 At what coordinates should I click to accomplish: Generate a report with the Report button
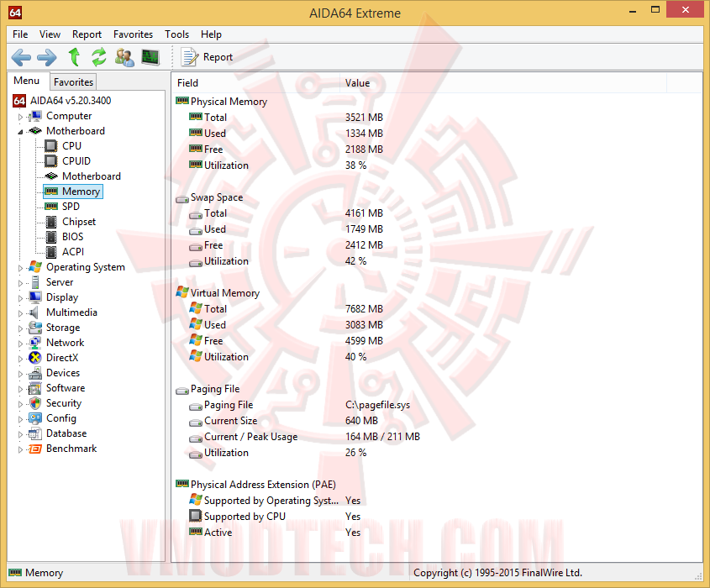207,57
